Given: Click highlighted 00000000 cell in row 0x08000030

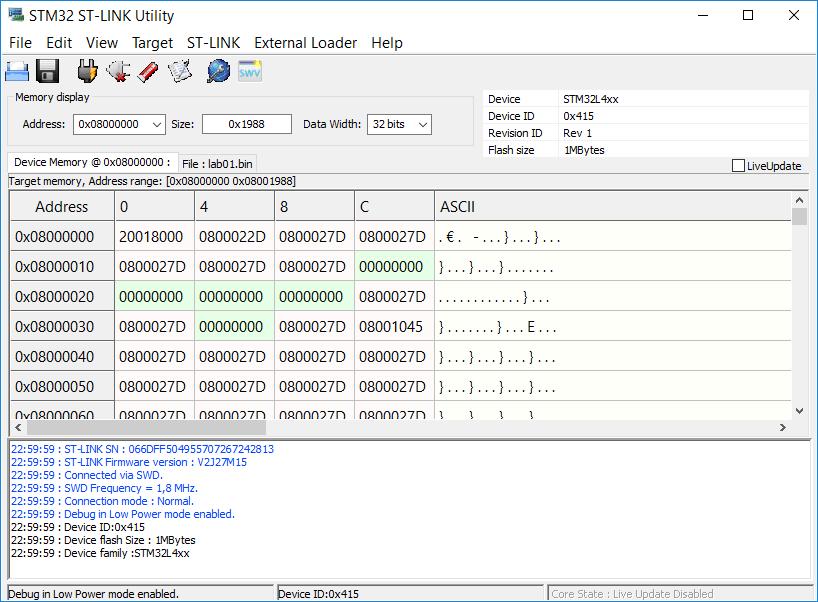Looking at the screenshot, I should 234,327.
